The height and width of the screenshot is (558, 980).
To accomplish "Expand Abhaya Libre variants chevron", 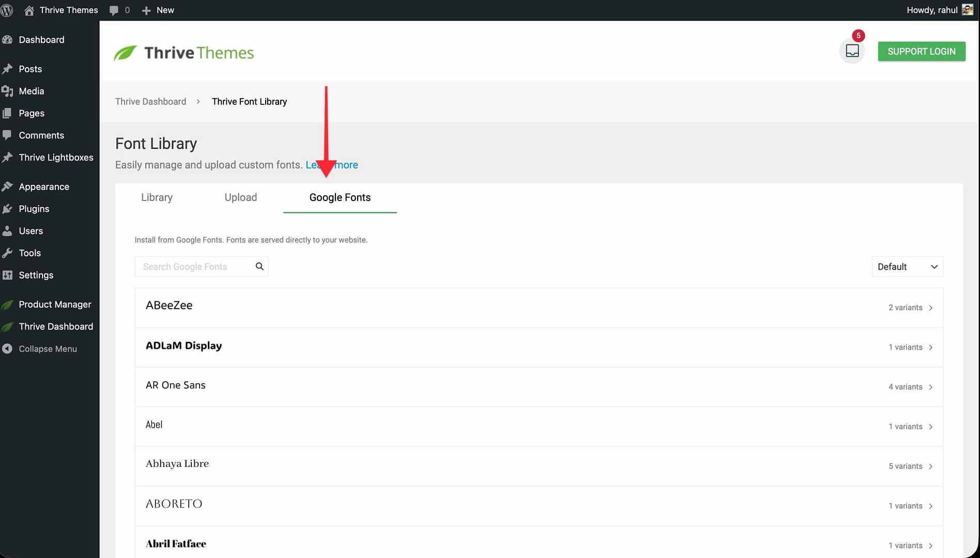I will pos(930,467).
